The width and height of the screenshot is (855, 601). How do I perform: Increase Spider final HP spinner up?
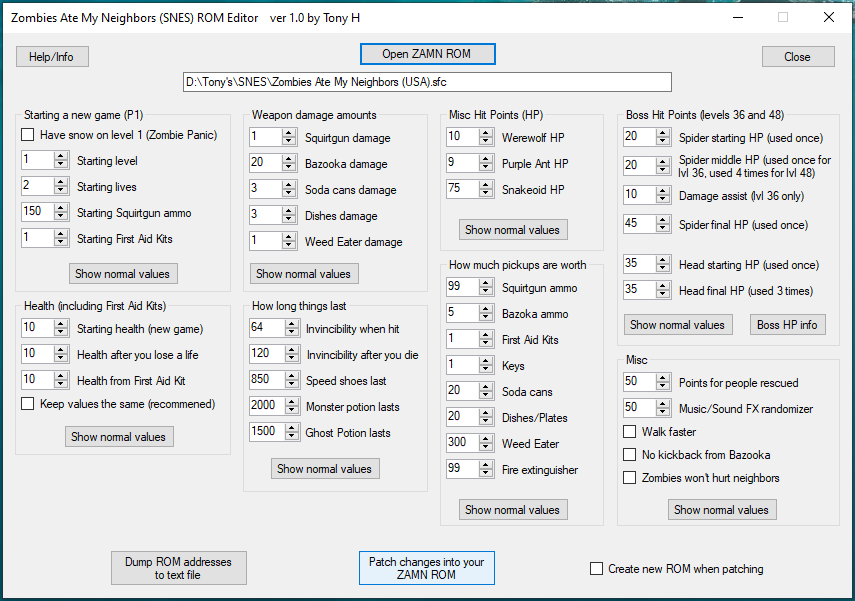click(663, 220)
